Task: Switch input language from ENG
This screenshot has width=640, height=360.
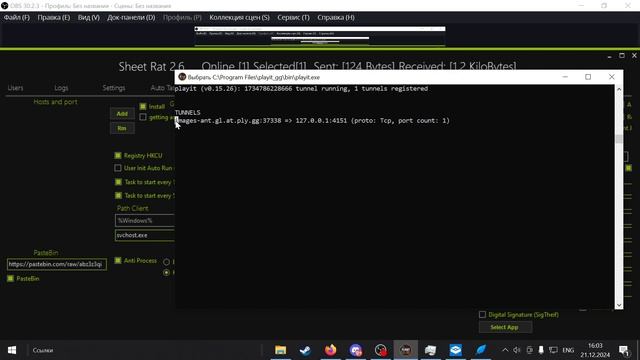Action: pyautogui.click(x=568, y=350)
